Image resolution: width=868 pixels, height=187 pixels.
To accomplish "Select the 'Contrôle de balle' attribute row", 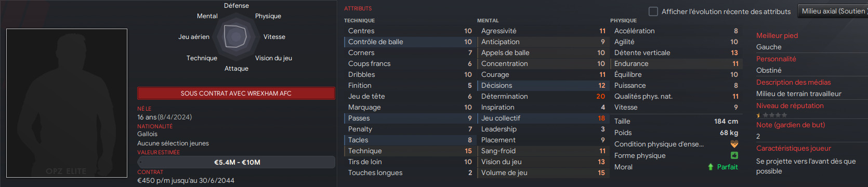I will (409, 42).
